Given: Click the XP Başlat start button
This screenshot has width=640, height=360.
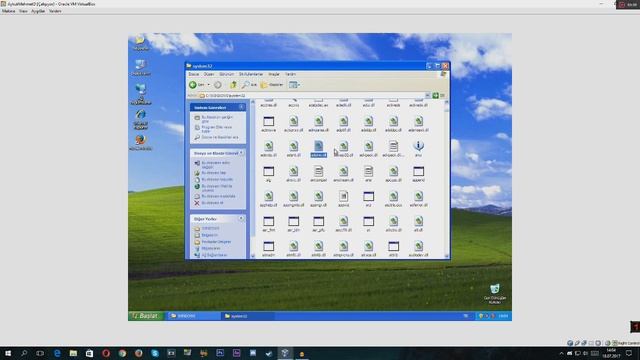Looking at the screenshot, I should point(146,316).
